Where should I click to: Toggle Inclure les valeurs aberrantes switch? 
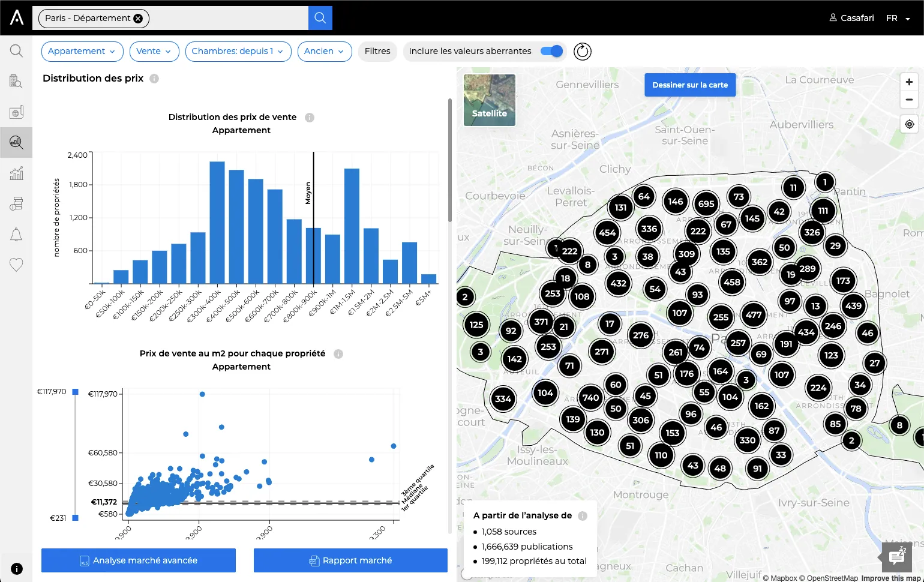coord(551,51)
